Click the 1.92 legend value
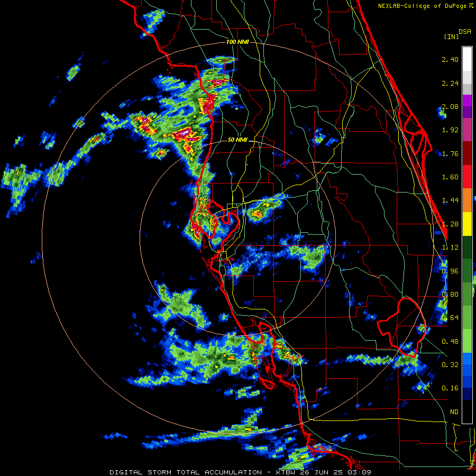Viewport: 476px width, 476px height. (x=450, y=130)
